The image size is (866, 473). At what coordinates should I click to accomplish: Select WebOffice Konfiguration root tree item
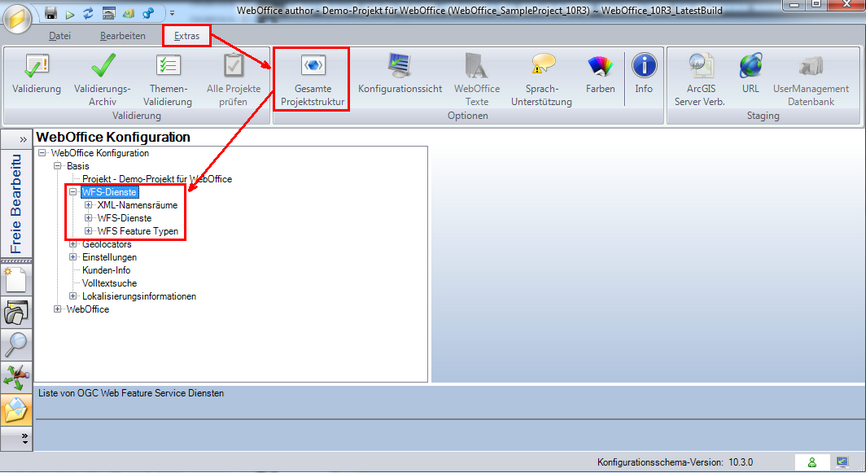100,153
